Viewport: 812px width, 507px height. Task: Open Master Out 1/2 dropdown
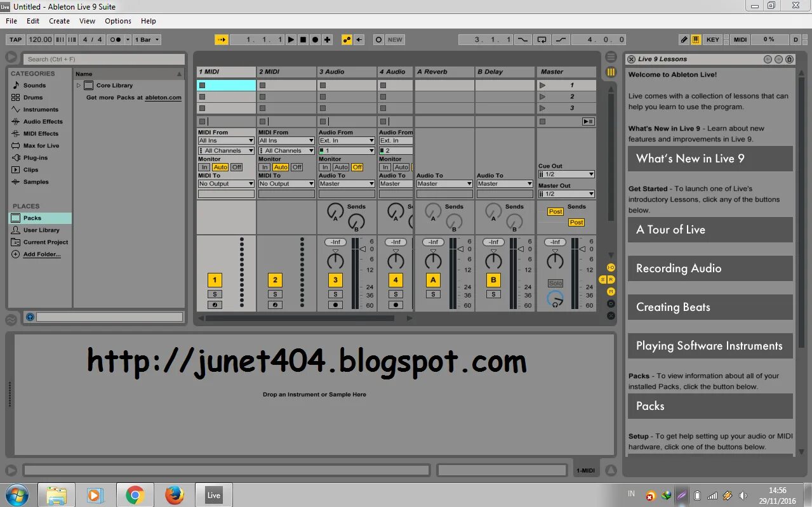tap(566, 194)
